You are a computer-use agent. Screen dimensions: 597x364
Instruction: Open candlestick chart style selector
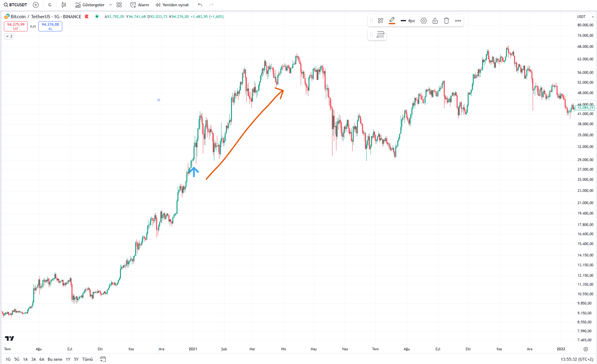point(64,5)
